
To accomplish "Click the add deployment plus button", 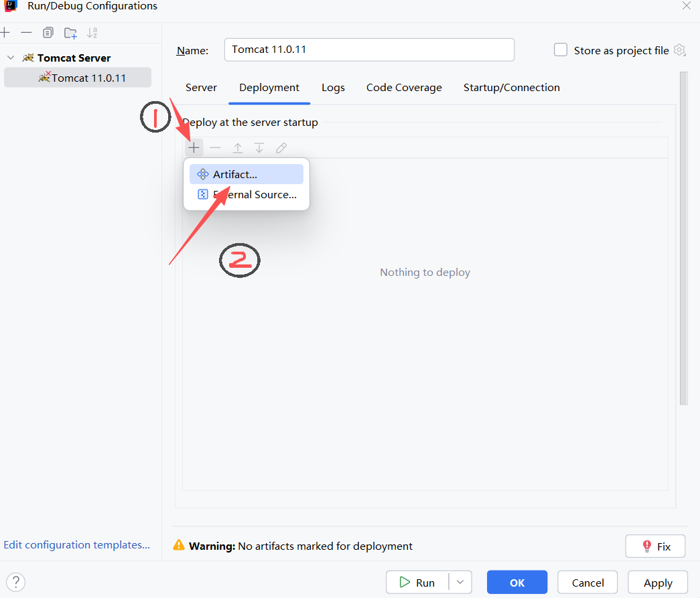I will (x=194, y=148).
